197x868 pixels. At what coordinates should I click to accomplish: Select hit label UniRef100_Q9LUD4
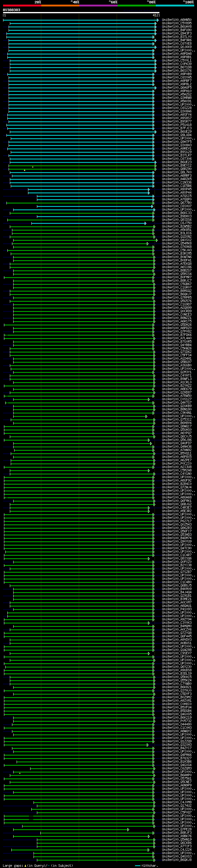[177, 135]
